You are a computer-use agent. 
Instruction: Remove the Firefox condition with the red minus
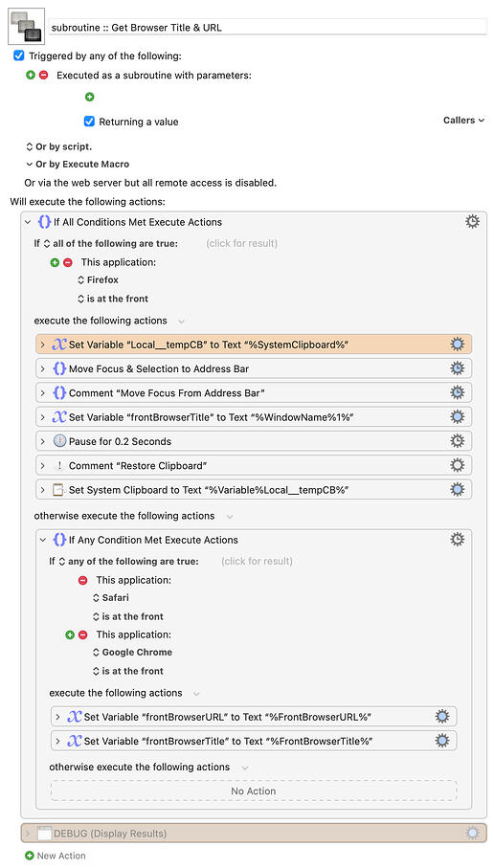[68, 262]
